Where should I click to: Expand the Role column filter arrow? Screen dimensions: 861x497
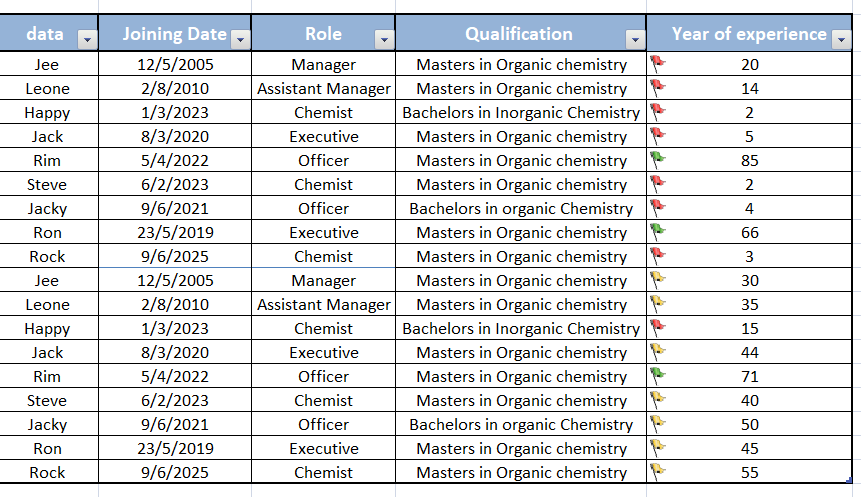(x=384, y=40)
